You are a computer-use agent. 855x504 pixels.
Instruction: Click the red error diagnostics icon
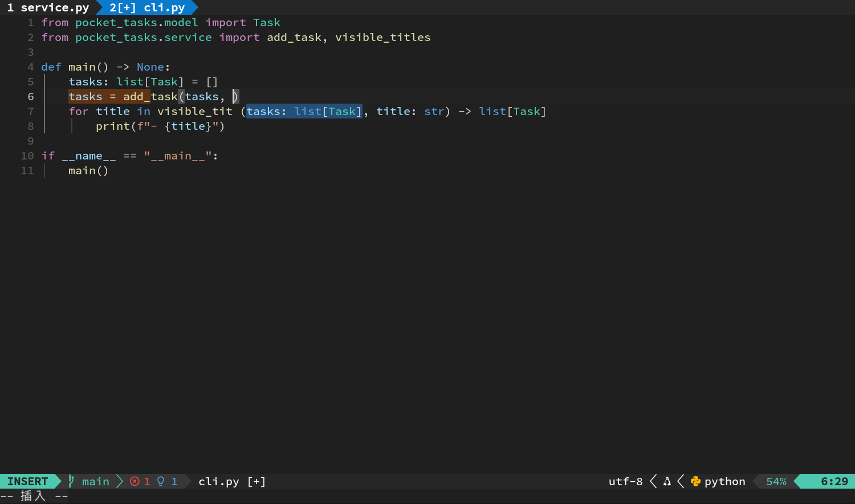click(x=135, y=481)
